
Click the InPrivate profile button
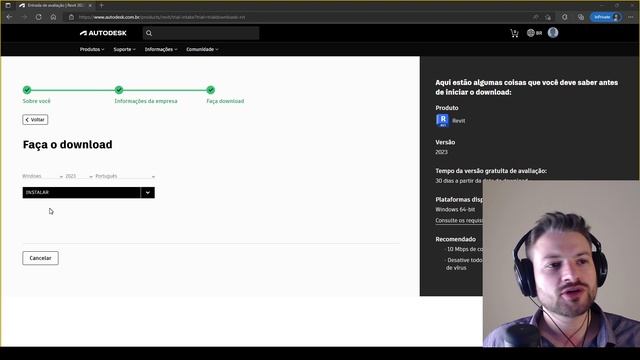pos(606,17)
